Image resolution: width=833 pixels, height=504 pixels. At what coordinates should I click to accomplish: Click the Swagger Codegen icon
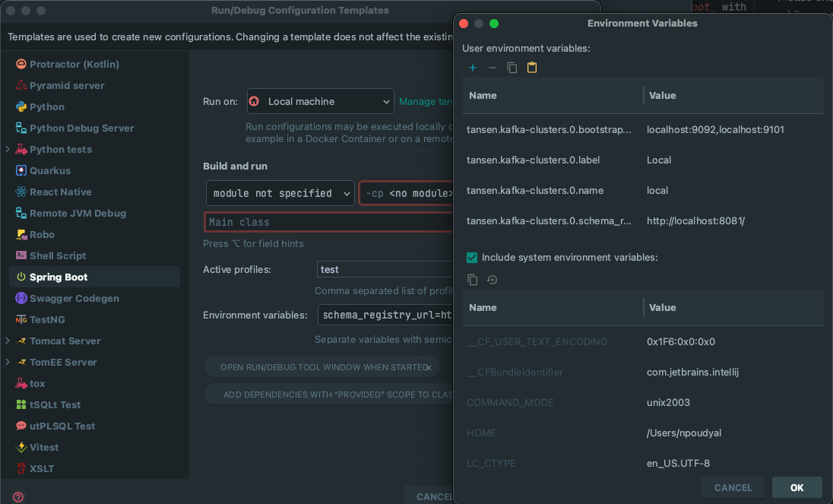(x=21, y=298)
